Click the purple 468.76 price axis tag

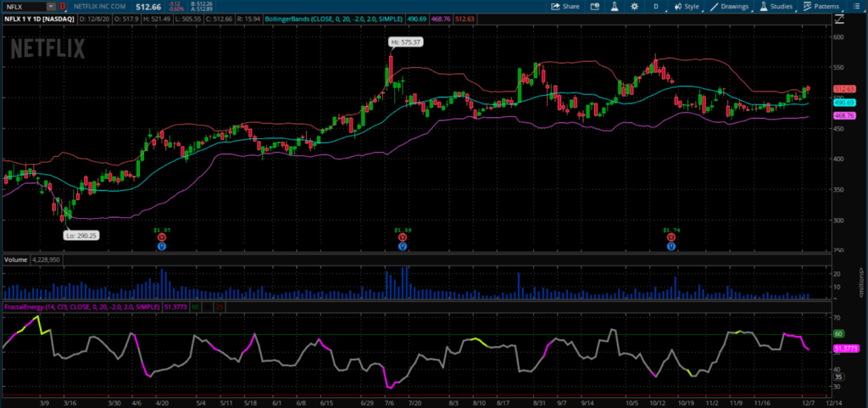pos(845,115)
